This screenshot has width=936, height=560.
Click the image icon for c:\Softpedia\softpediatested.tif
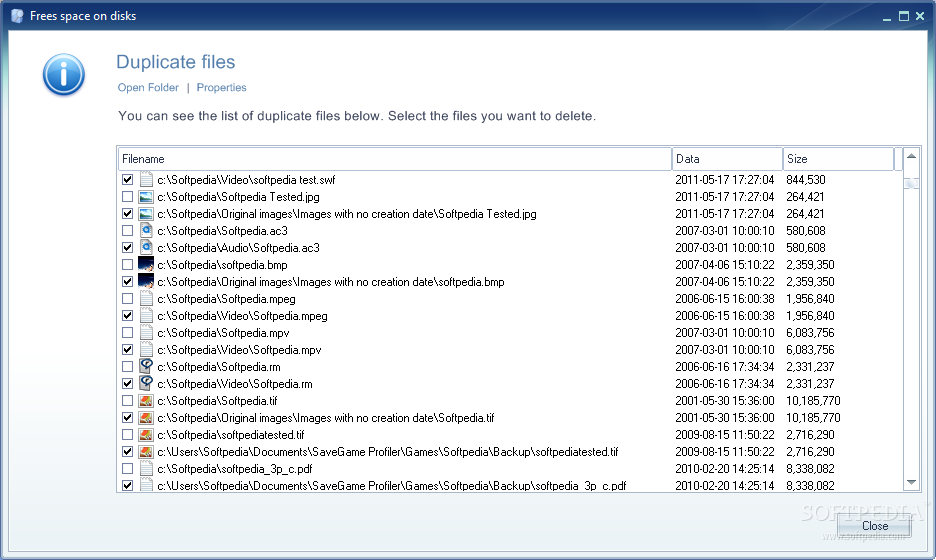click(146, 435)
